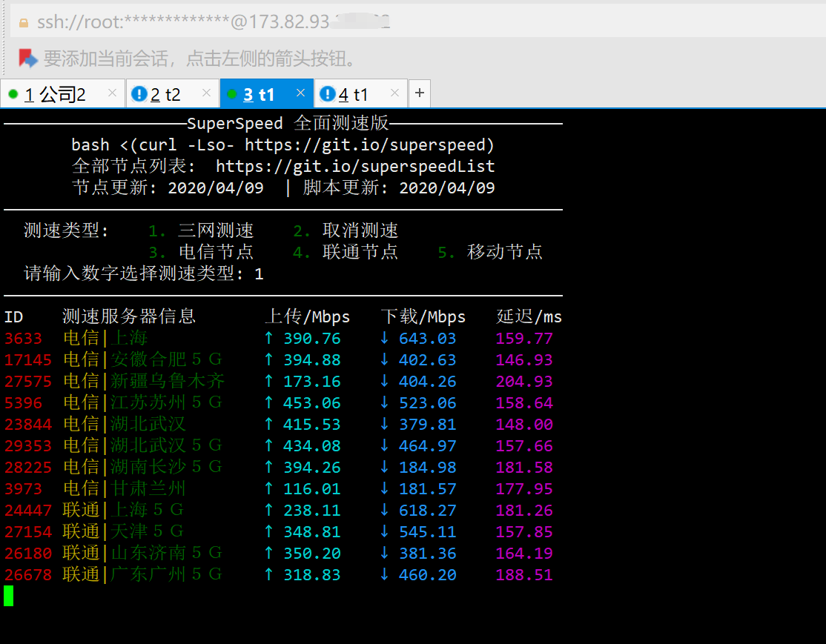The height and width of the screenshot is (644, 826).
Task: Switch to the 1 公司2 tab
Action: (x=56, y=94)
